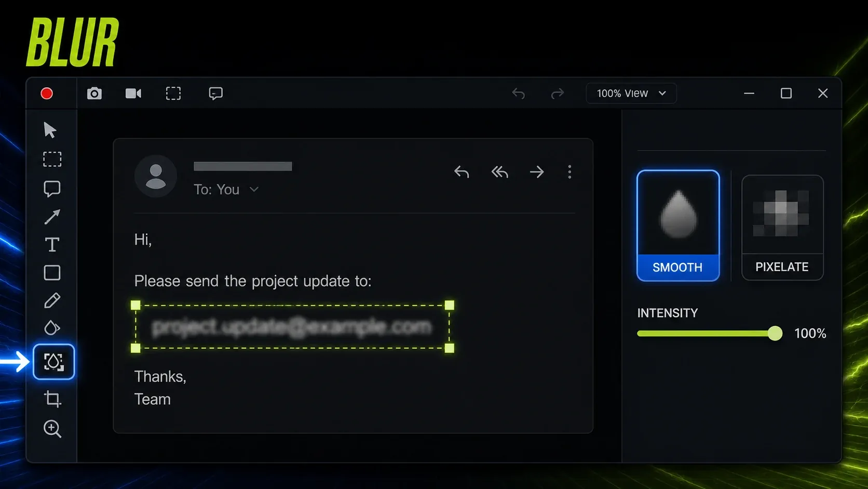
Task: Click the email reply arrow
Action: 462,172
